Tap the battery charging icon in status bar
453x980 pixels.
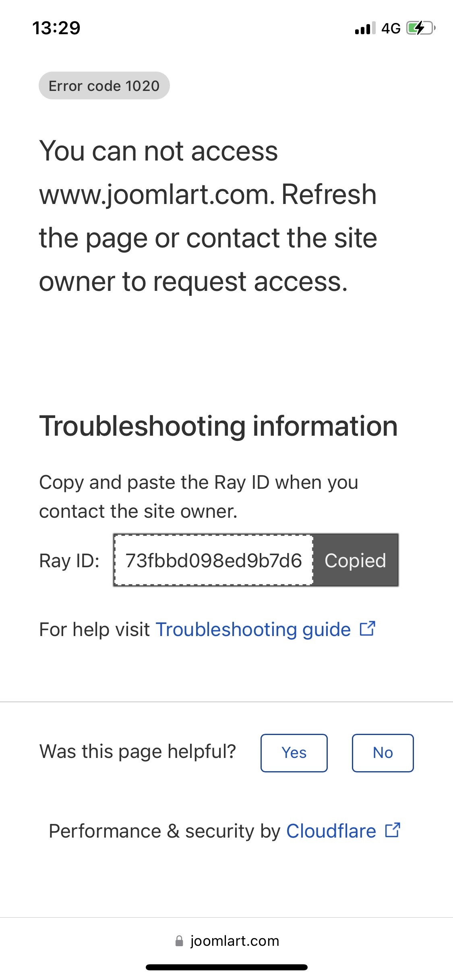pos(420,28)
